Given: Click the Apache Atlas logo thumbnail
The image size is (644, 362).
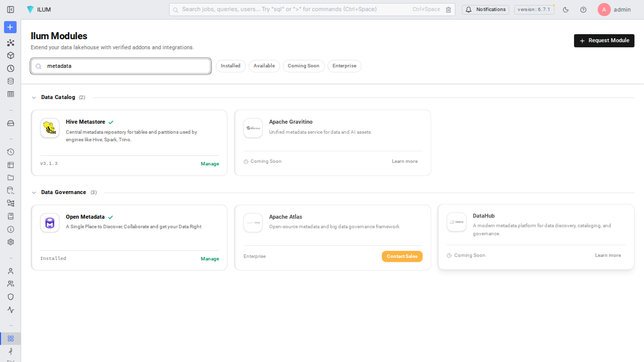Looking at the screenshot, I should [x=253, y=223].
